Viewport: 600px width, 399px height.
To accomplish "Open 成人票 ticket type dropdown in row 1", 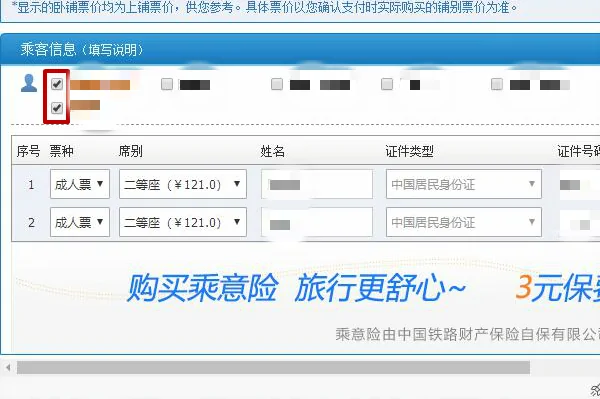I will point(80,184).
